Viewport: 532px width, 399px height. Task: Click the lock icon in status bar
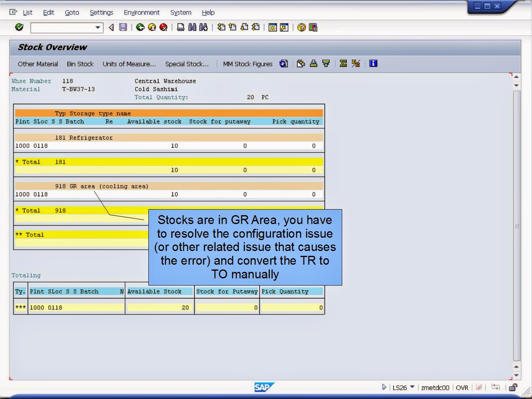point(514,388)
